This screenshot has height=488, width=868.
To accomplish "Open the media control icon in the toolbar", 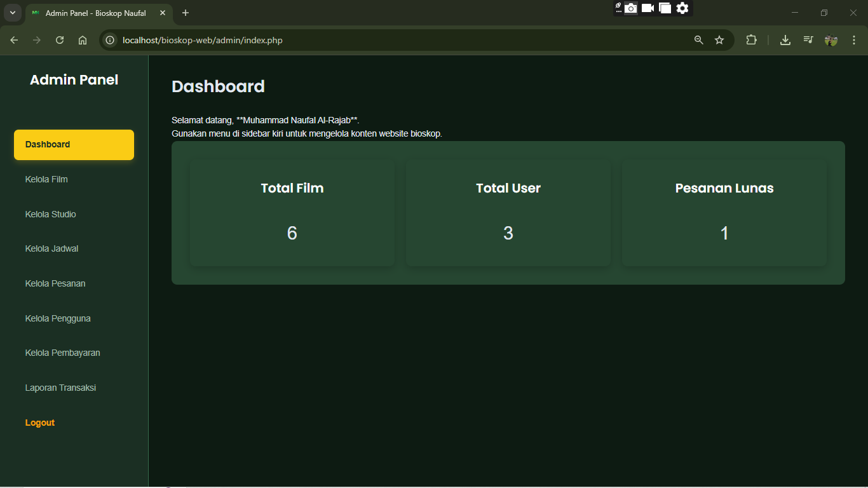I will click(808, 40).
